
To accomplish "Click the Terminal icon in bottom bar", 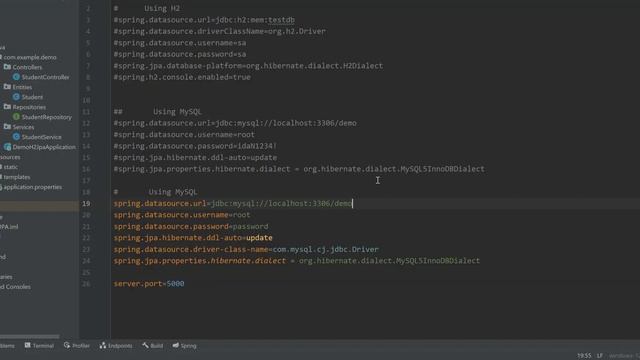I will click(27, 345).
